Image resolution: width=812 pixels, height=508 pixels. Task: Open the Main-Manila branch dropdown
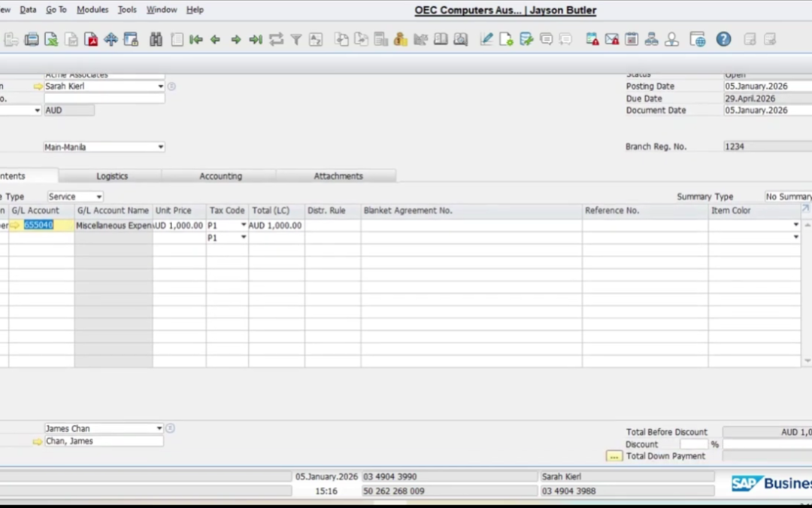click(x=160, y=147)
